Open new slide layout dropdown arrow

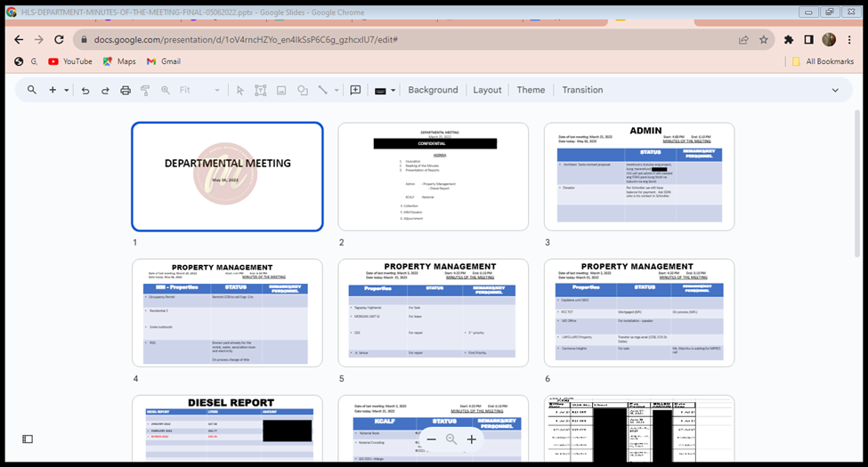67,90
